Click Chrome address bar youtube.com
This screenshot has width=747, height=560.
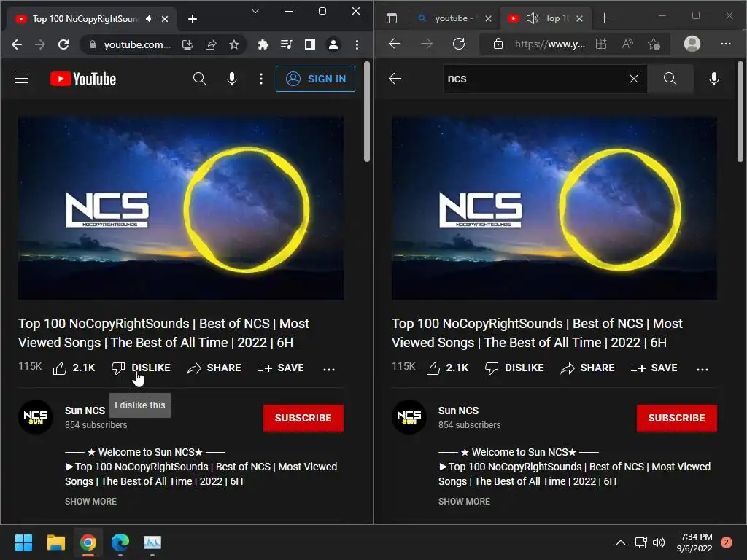[x=137, y=44]
